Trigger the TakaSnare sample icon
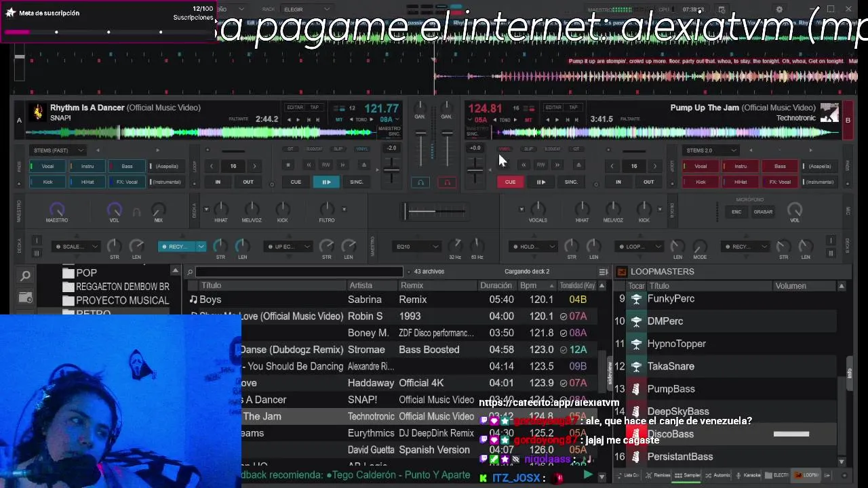The width and height of the screenshot is (868, 488). [636, 366]
